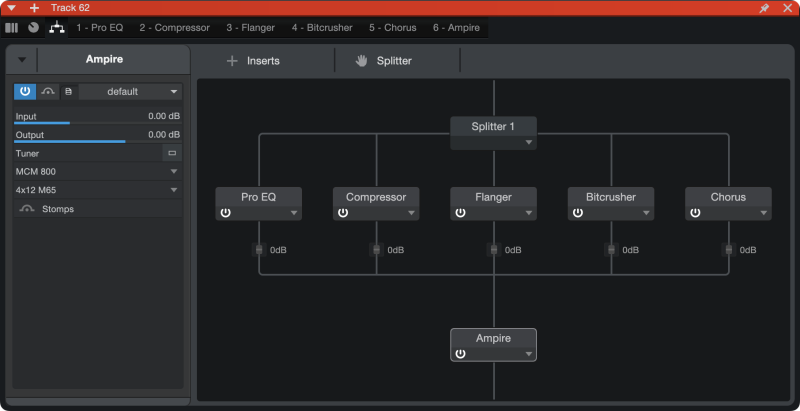The width and height of the screenshot is (800, 411).
Task: Select the Splitter 1 node
Action: [493, 133]
